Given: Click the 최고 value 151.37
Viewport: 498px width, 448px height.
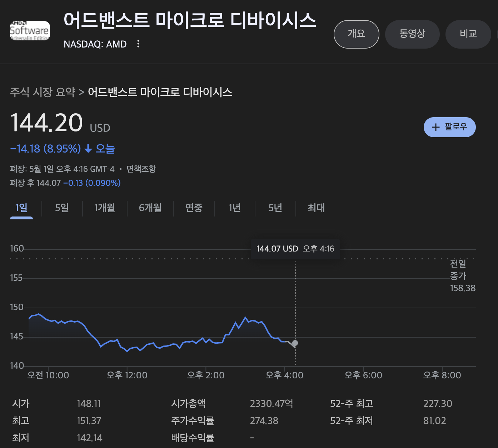Looking at the screenshot, I should (89, 421).
